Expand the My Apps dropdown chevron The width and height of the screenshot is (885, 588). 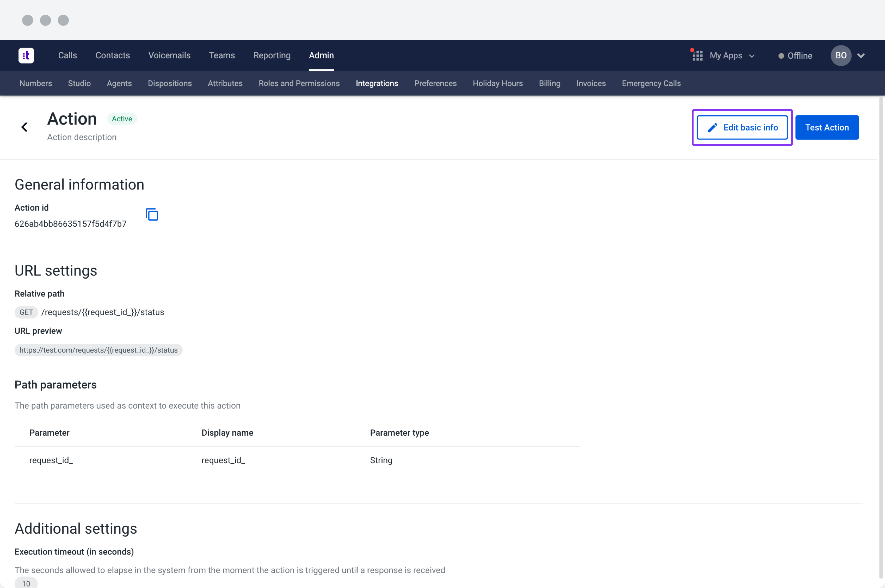752,56
